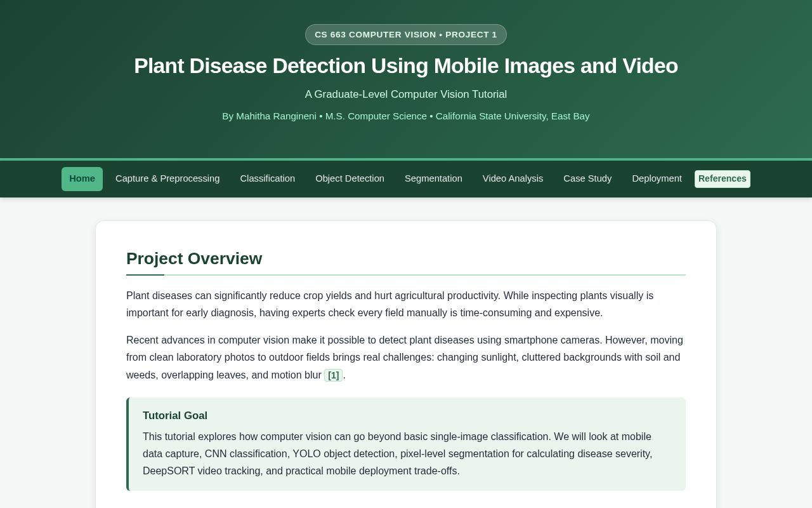
Task: Click the Project Overview heading
Action: 194,258
